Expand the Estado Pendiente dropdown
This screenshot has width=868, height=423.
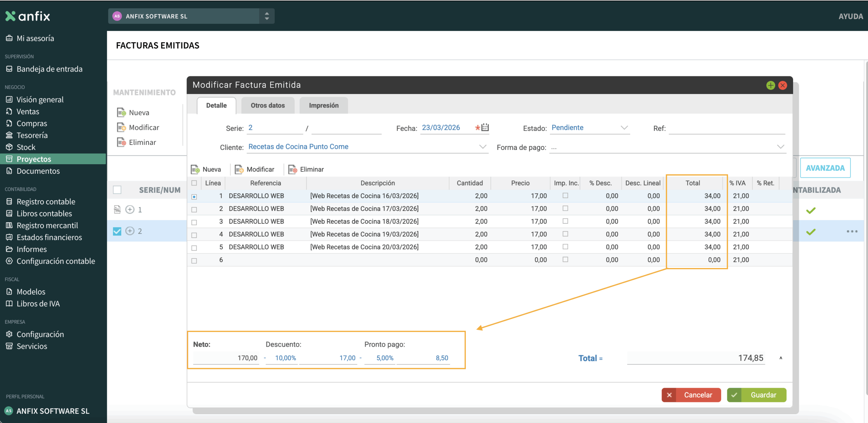pos(624,128)
